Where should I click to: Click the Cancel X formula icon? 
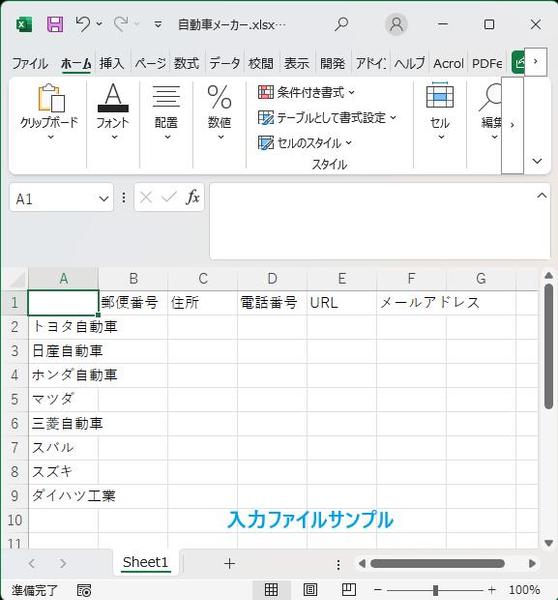[x=146, y=198]
